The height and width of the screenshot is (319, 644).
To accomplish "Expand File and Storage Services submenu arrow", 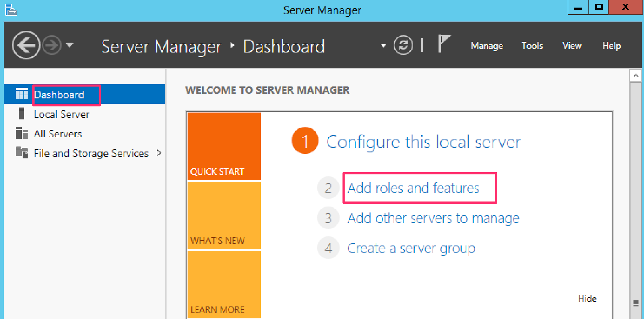I will pos(159,153).
